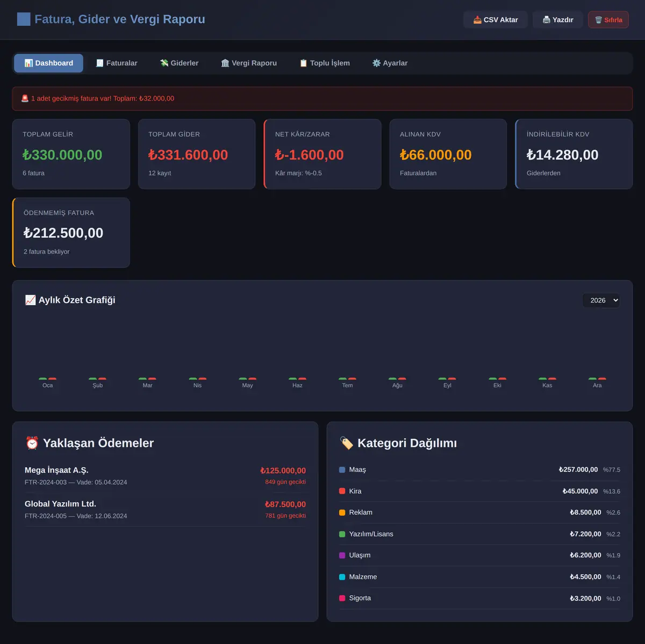Viewport: 645px width, 644px height.
Task: Click the Alınan KDV amount ₺66.000,00
Action: (x=436, y=155)
